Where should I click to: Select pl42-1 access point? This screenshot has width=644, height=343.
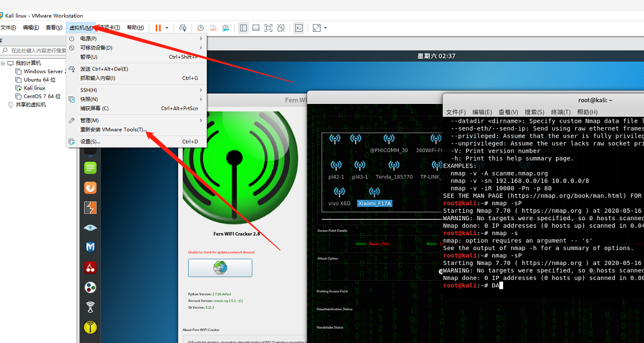coord(336,170)
